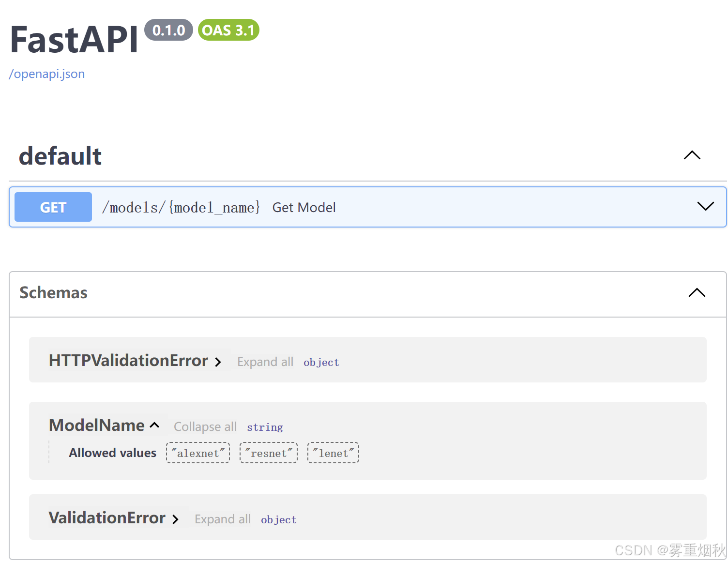Click the ModelName schema title
The height and width of the screenshot is (563, 728).
click(97, 425)
